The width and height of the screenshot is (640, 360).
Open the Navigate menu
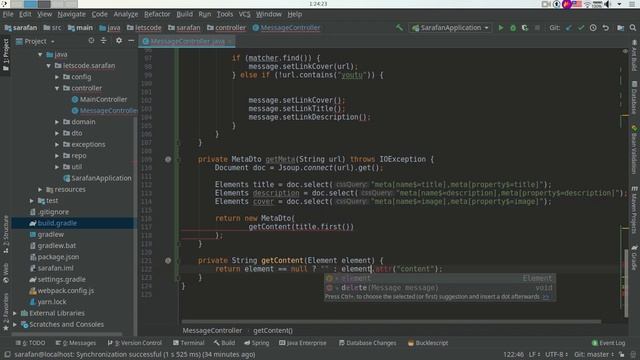[71, 14]
